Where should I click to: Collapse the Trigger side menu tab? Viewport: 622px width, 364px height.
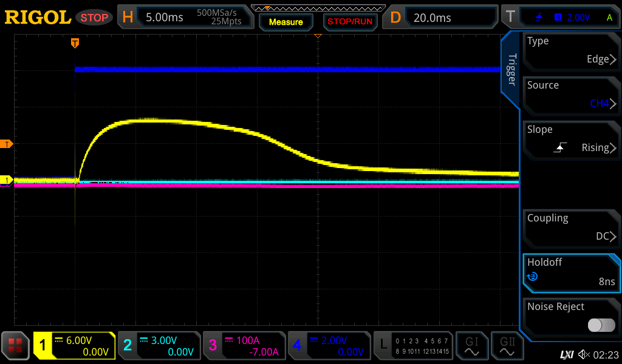click(x=511, y=70)
